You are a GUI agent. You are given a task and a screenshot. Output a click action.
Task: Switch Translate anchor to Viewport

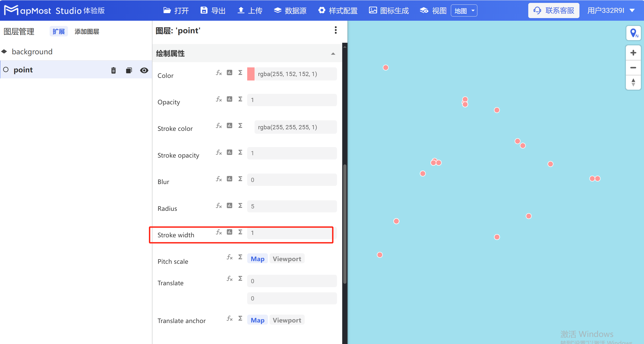287,320
